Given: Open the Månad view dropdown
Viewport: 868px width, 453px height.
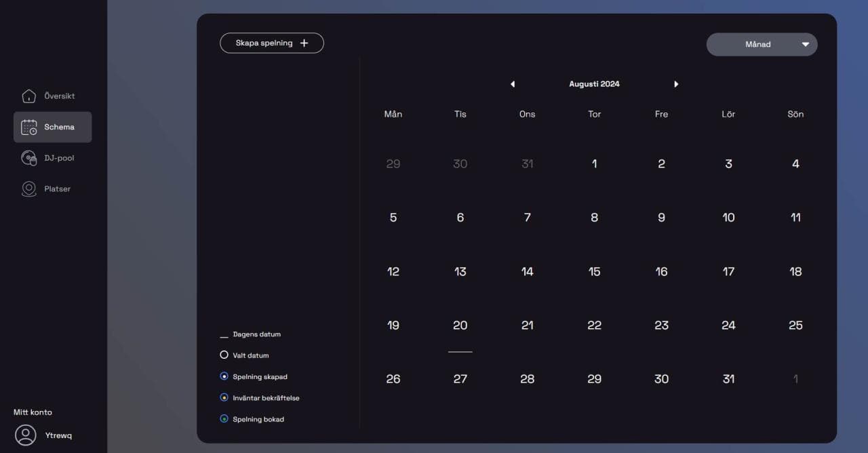Looking at the screenshot, I should (x=761, y=45).
